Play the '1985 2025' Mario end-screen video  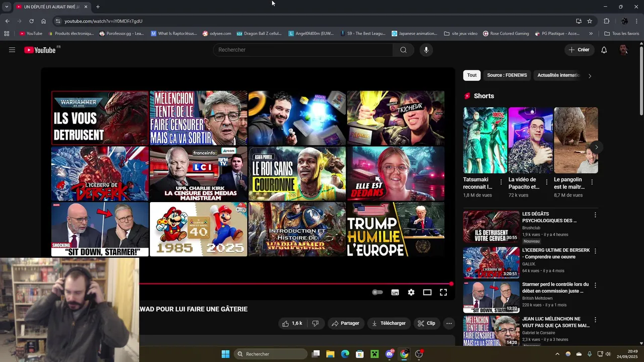point(198,229)
